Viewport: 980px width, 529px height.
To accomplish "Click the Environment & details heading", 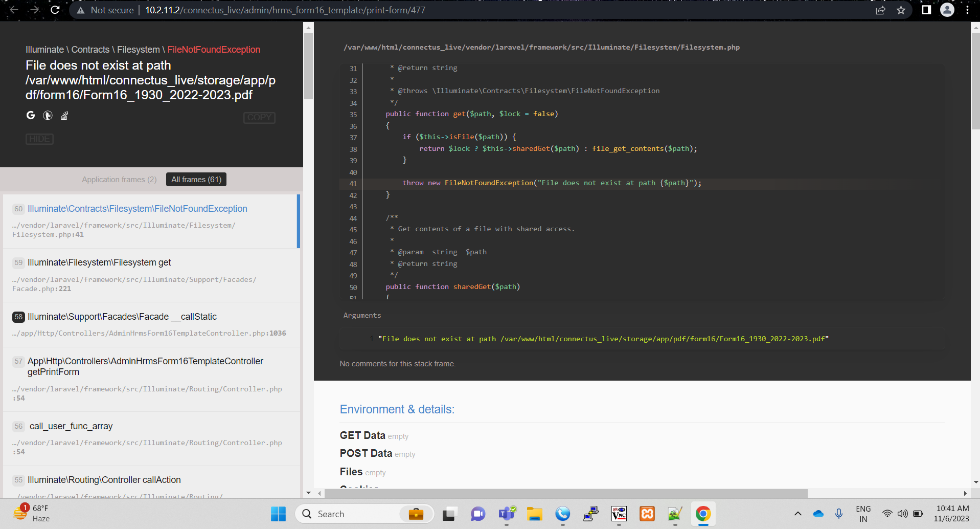I will tap(397, 409).
